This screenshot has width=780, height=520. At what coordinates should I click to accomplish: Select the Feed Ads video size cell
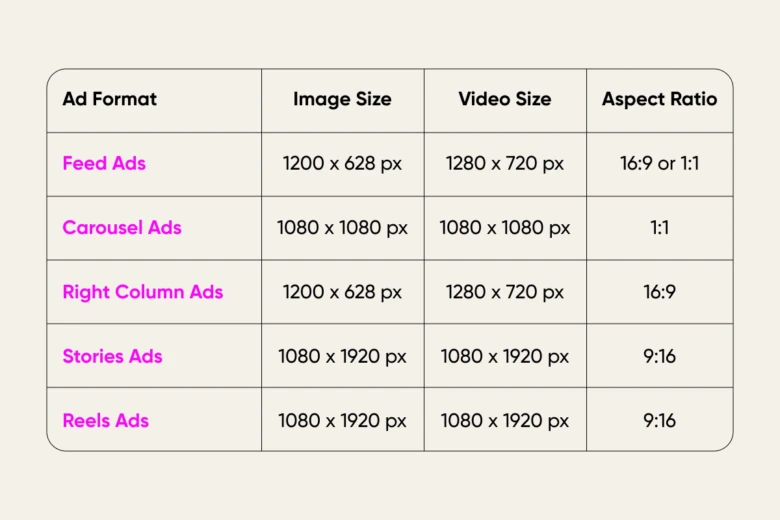[505, 163]
